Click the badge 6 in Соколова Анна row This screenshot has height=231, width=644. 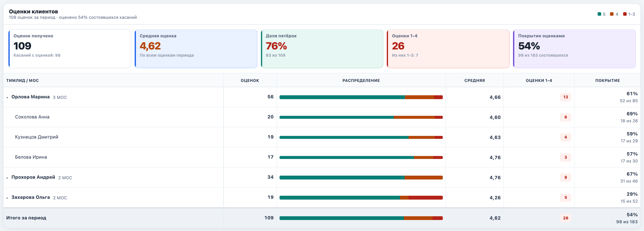coord(565,117)
